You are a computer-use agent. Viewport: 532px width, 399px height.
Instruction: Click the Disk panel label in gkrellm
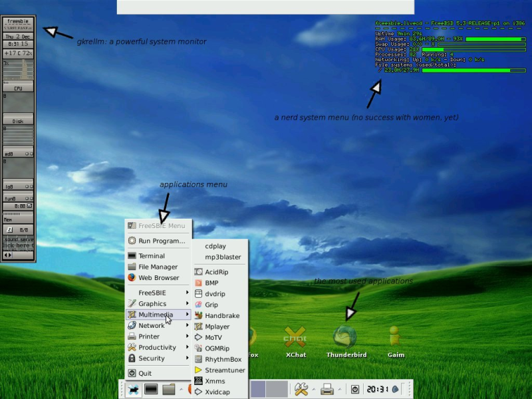pyautogui.click(x=19, y=121)
